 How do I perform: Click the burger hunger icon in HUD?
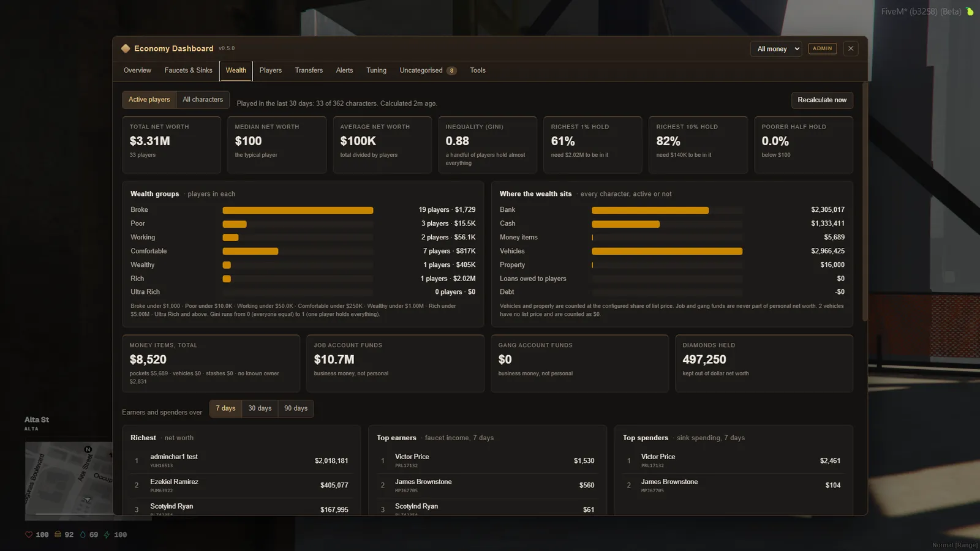(x=58, y=534)
